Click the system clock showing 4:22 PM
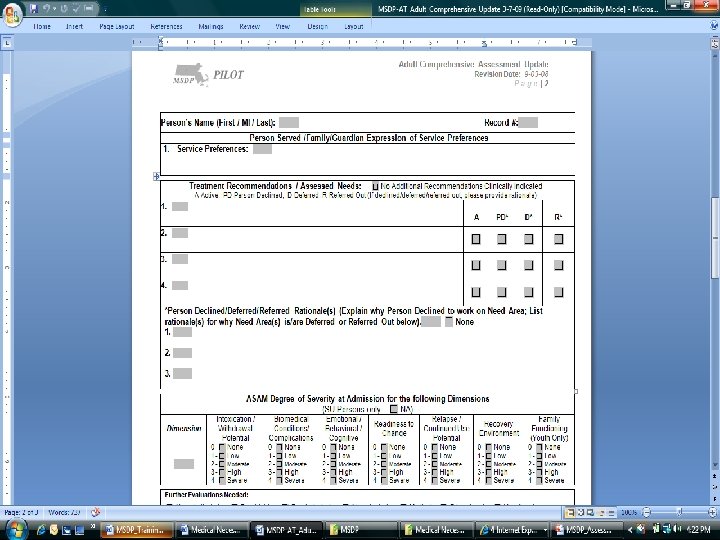Viewport: 720px width, 540px height. 699,530
